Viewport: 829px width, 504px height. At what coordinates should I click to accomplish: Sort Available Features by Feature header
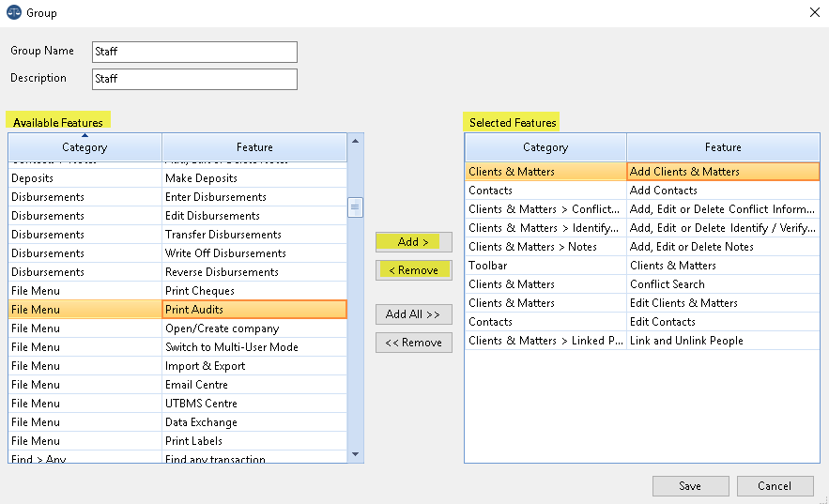click(x=254, y=147)
